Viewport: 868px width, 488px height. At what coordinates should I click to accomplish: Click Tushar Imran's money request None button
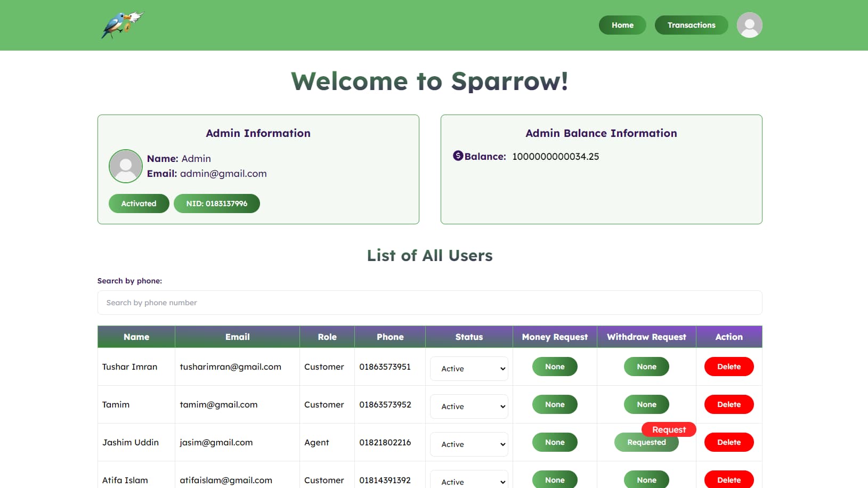click(554, 367)
